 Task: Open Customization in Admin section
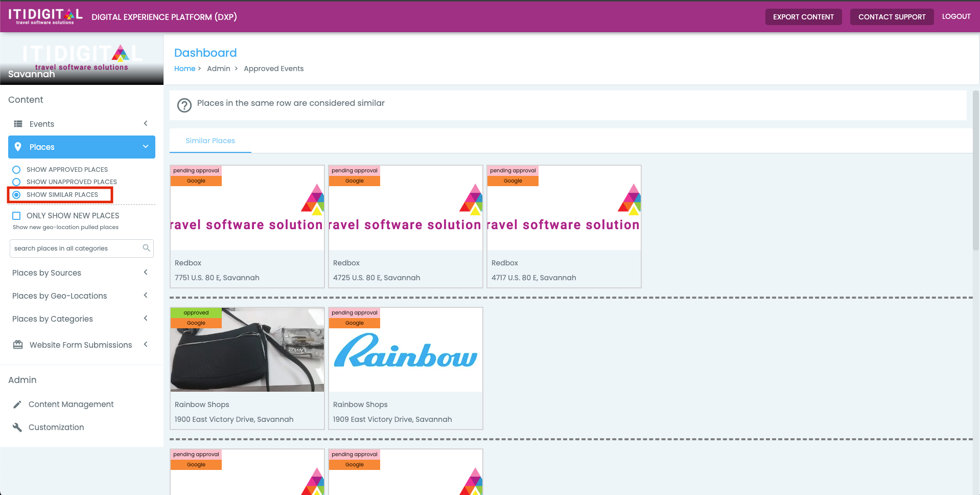point(56,427)
